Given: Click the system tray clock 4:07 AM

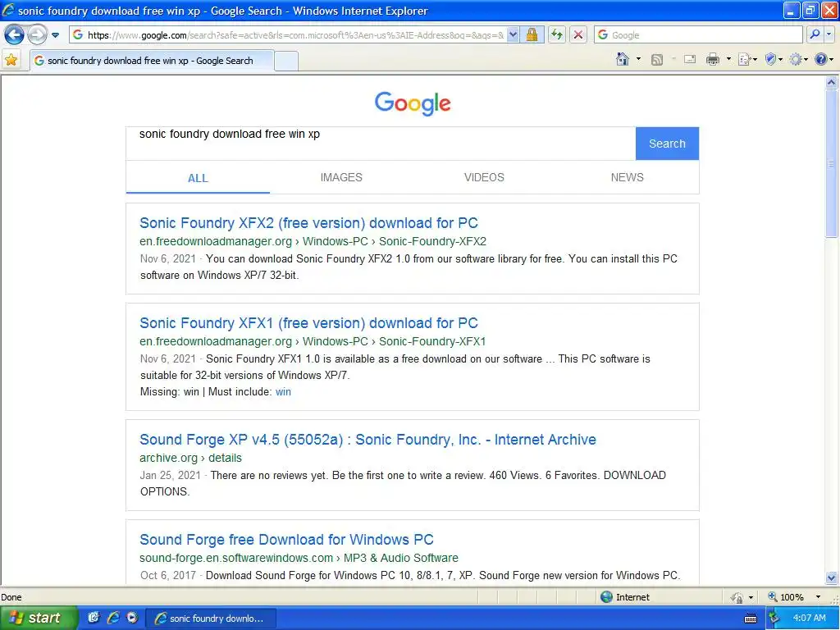Looking at the screenshot, I should [809, 618].
